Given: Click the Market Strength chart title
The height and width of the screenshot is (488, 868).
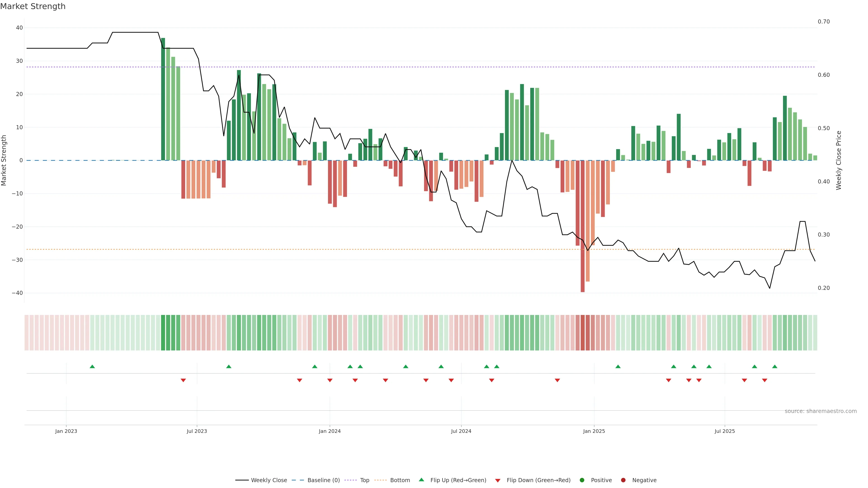Looking at the screenshot, I should coord(33,6).
